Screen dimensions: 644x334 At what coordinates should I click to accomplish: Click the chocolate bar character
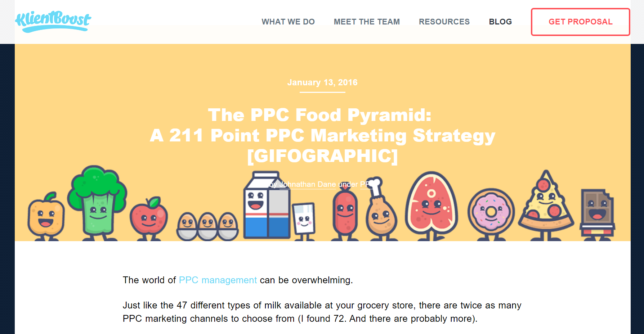(x=597, y=215)
